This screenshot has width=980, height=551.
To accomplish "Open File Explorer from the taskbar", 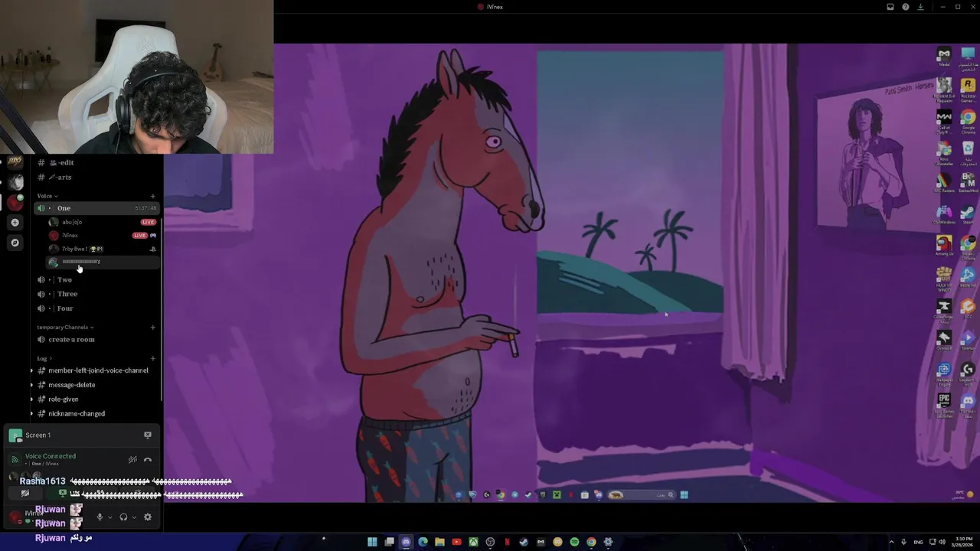I will click(439, 542).
